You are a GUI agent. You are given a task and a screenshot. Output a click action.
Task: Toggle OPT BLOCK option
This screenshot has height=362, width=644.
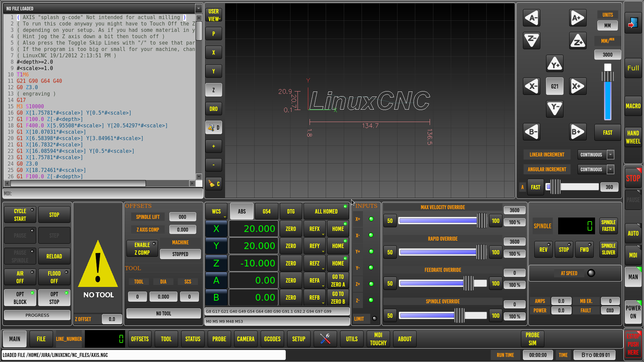20,298
